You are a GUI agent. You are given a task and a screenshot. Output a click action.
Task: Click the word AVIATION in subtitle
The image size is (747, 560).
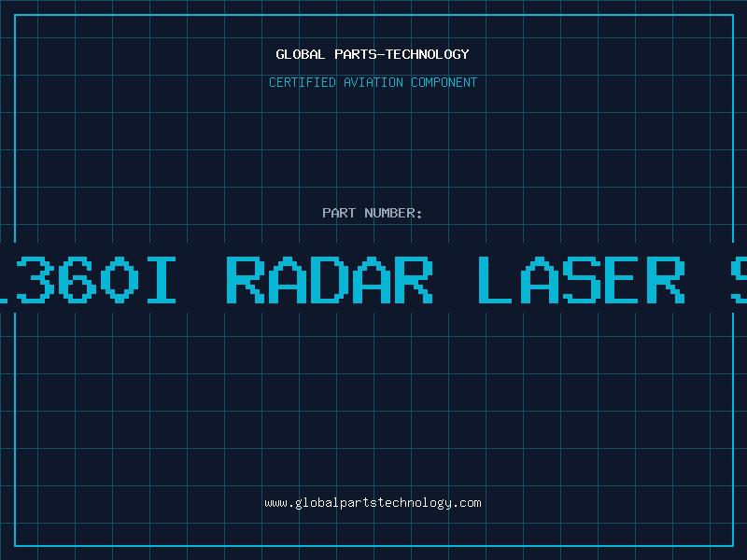[373, 82]
